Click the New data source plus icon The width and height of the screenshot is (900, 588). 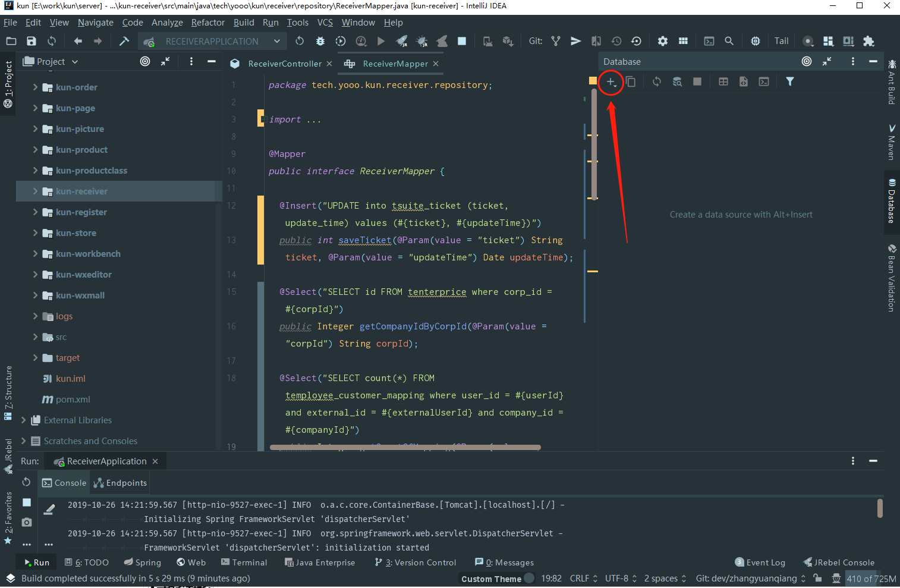[x=611, y=82]
